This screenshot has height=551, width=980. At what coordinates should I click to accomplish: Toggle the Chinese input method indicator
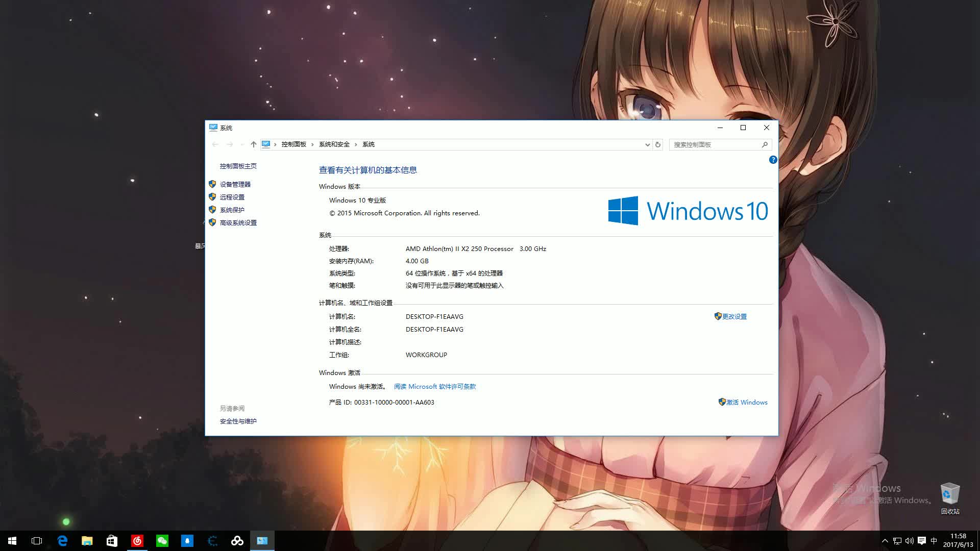tap(934, 541)
